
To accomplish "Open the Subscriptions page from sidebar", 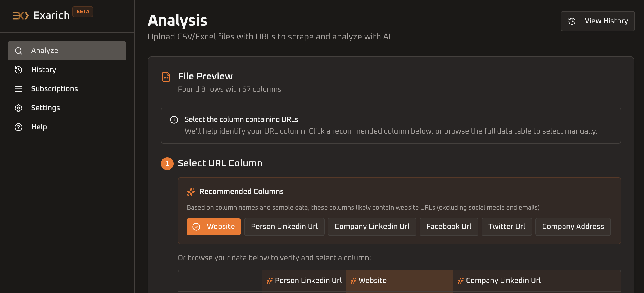I will pos(54,89).
